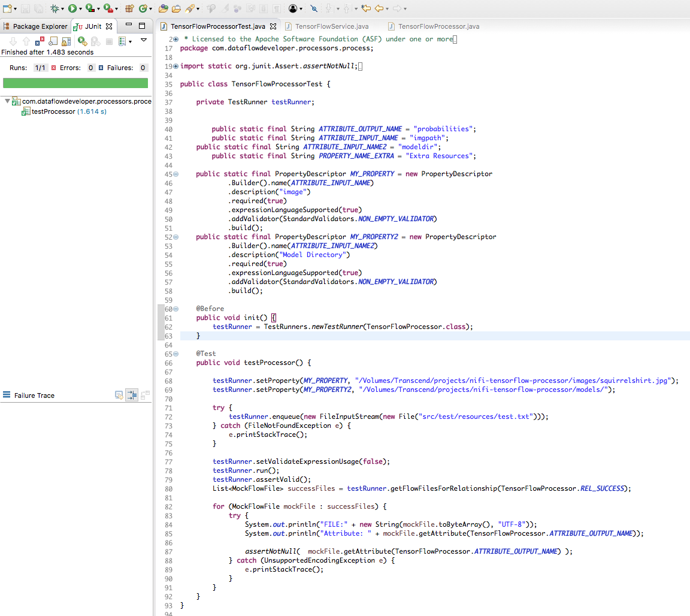Click the Open Type icon in the toolbar
Image resolution: width=690 pixels, height=616 pixels.
click(164, 8)
